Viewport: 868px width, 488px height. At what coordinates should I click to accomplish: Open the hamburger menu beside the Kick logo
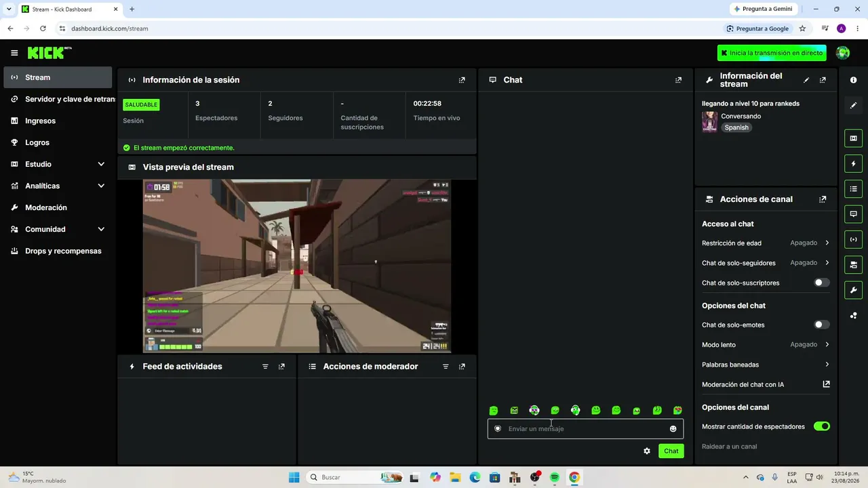click(14, 53)
